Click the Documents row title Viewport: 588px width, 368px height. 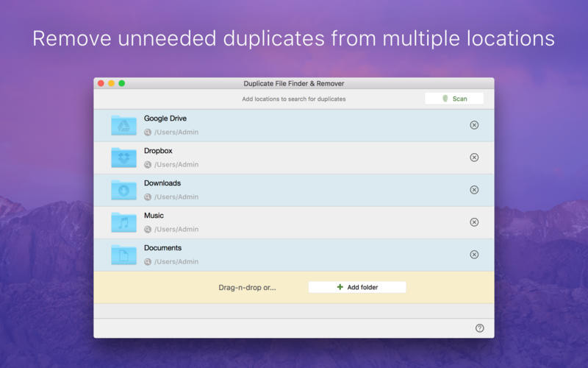pos(162,248)
